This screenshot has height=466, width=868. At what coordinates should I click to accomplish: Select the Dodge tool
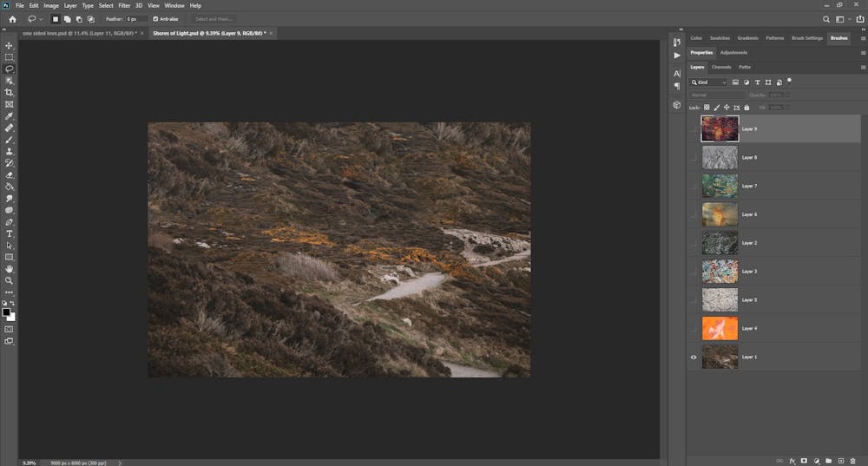[x=9, y=210]
